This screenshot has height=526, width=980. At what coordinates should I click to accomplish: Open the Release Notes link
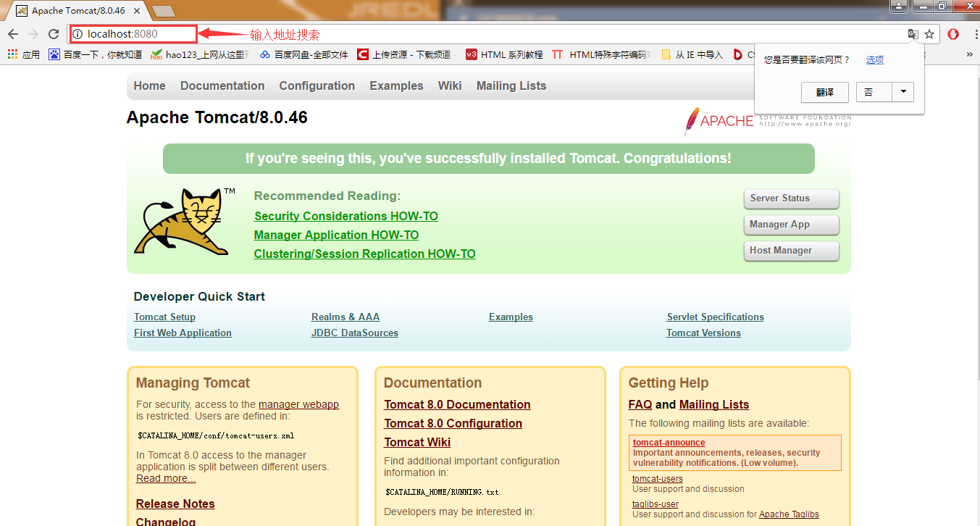(175, 504)
